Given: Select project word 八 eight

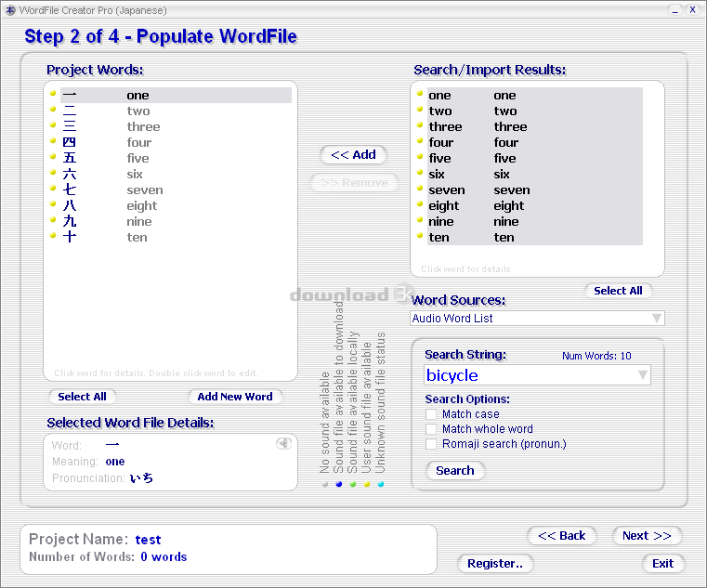Looking at the screenshot, I should pos(176,205).
